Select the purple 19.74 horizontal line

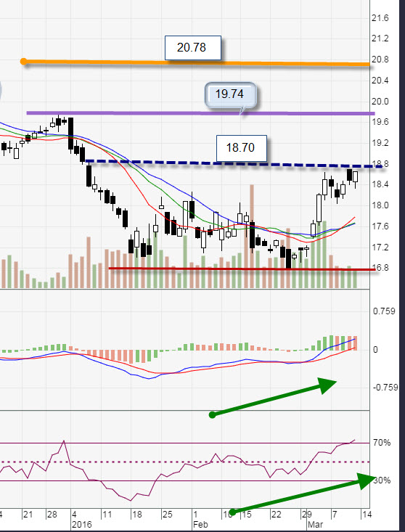[x=201, y=113]
